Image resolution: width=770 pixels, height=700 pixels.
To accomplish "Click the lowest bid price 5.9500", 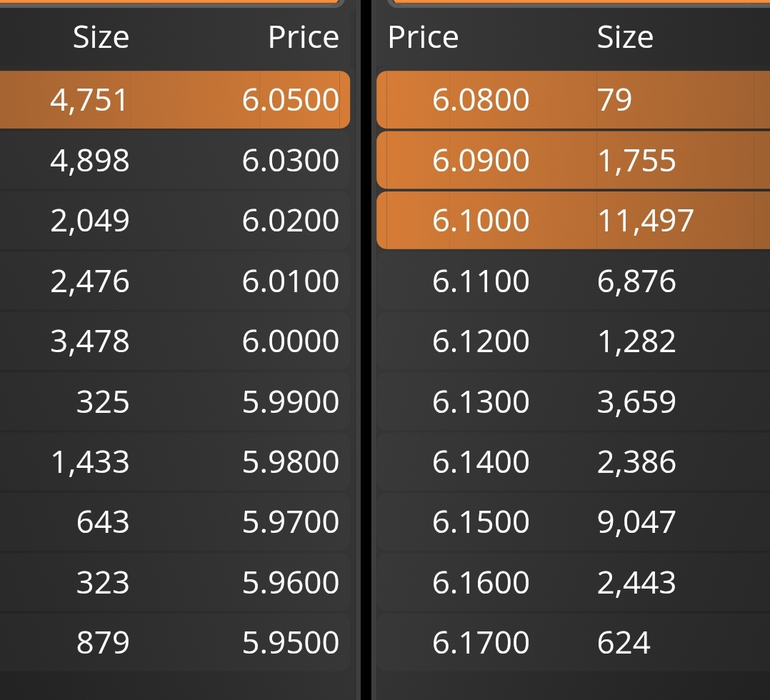I will [290, 643].
